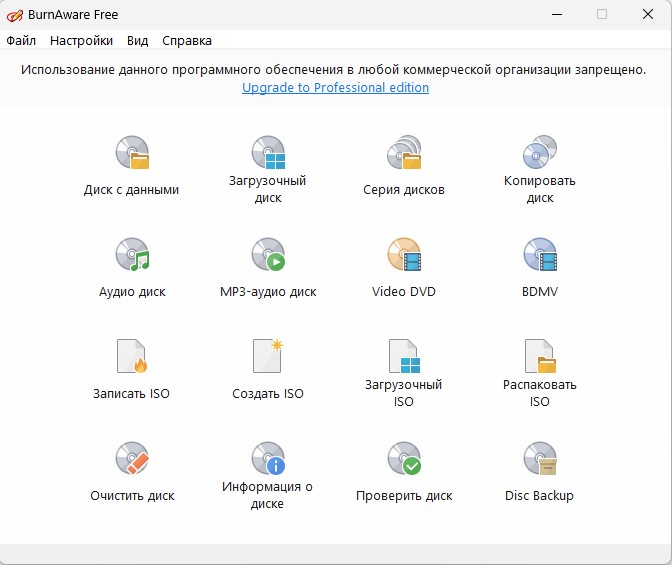Open the Копировать диск icon

(x=540, y=152)
